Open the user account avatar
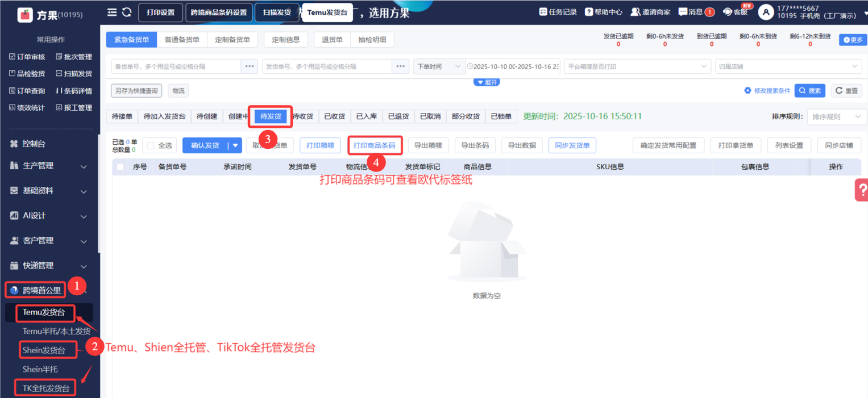This screenshot has width=868, height=398. click(x=766, y=12)
